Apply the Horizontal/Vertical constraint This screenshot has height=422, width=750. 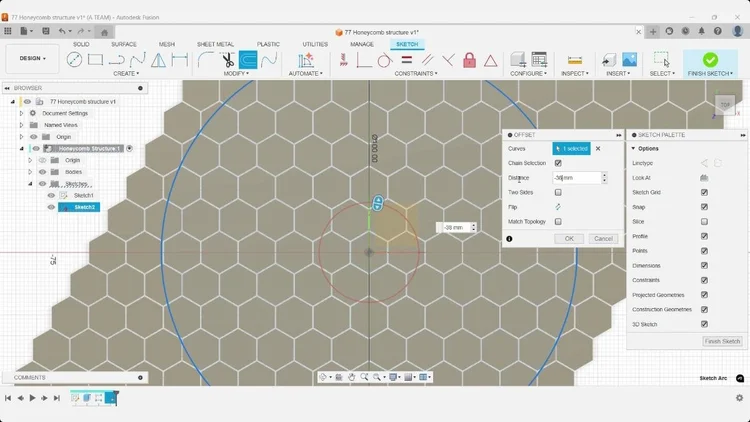pos(364,60)
